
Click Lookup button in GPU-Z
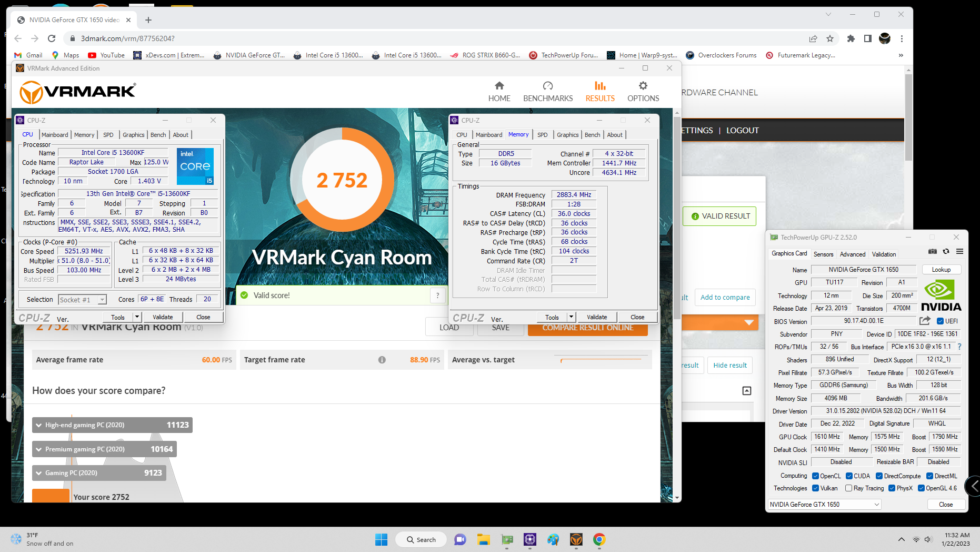point(941,270)
